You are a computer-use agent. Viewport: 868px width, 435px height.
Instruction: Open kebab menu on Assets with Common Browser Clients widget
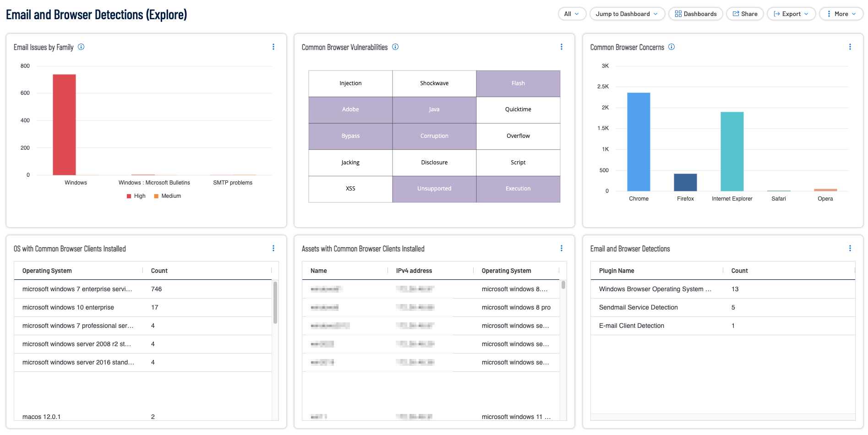coord(562,248)
